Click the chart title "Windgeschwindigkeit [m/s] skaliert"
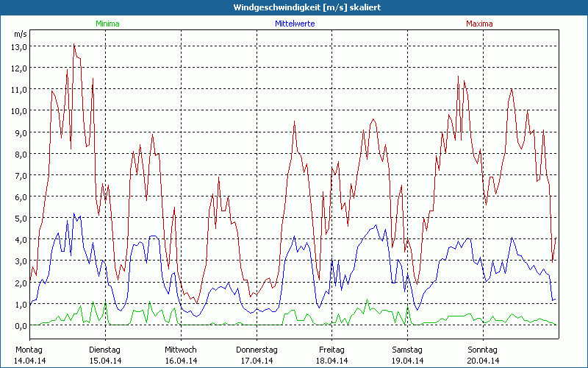Image resolution: width=588 pixels, height=368 pixels. (306, 7)
